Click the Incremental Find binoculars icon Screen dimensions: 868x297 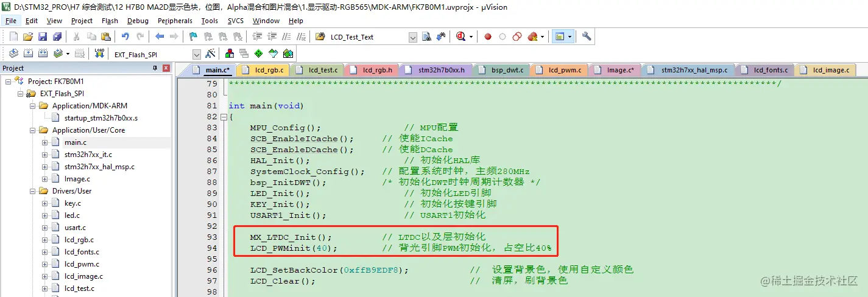pos(440,37)
